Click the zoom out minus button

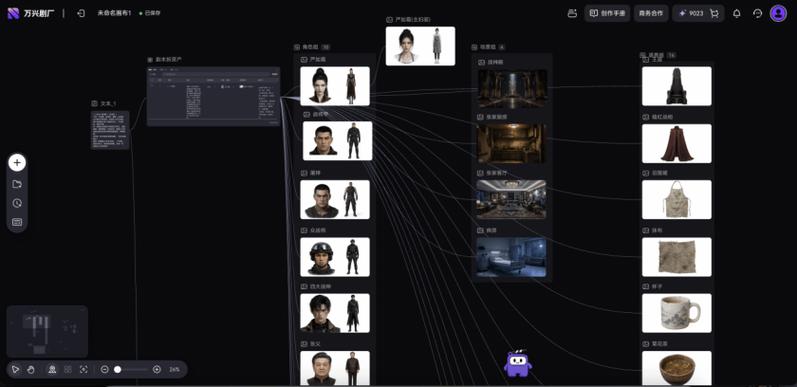coord(105,370)
